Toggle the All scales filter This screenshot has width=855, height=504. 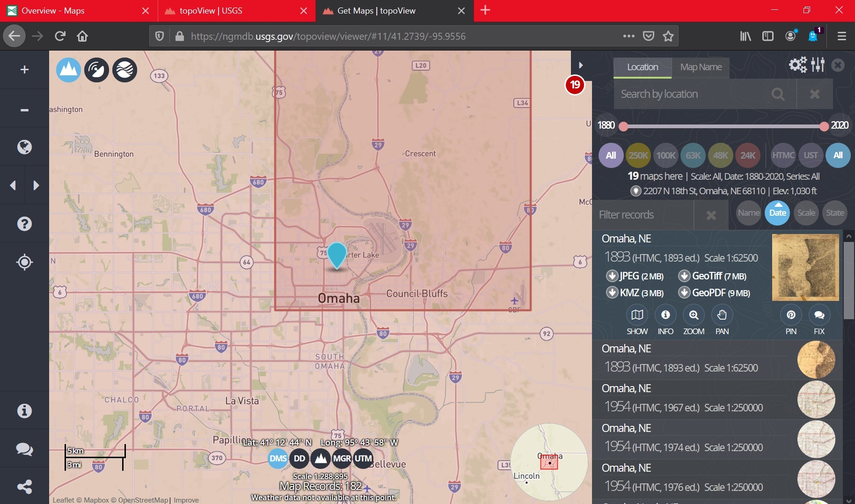(x=611, y=155)
